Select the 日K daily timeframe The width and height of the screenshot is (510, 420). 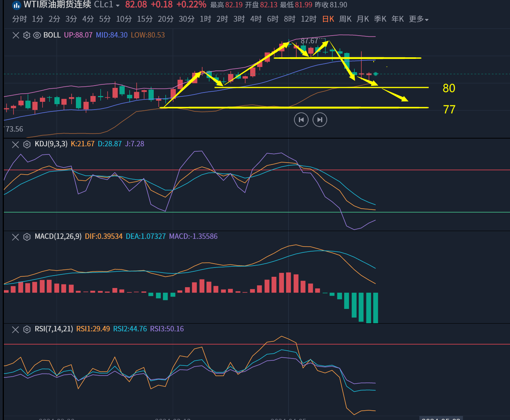328,19
